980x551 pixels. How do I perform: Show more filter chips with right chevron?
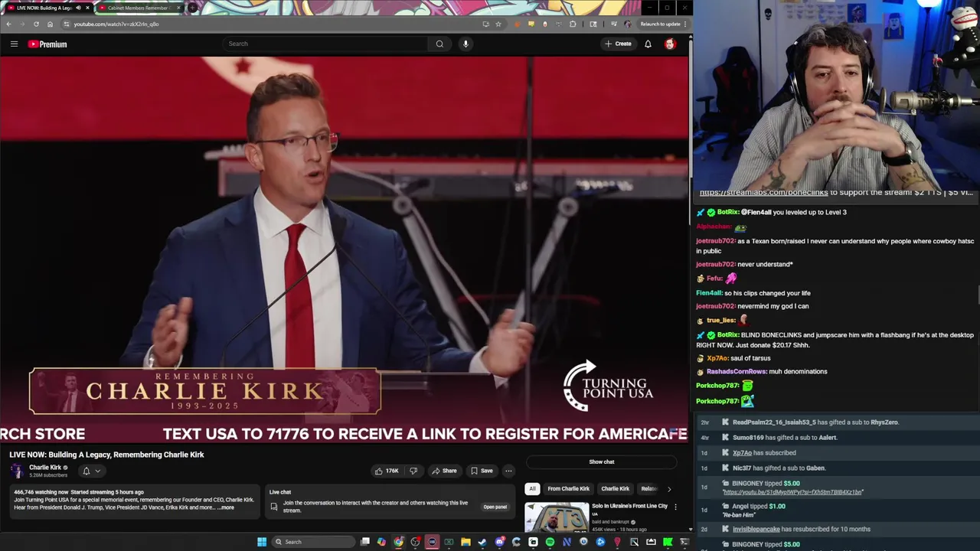669,488
